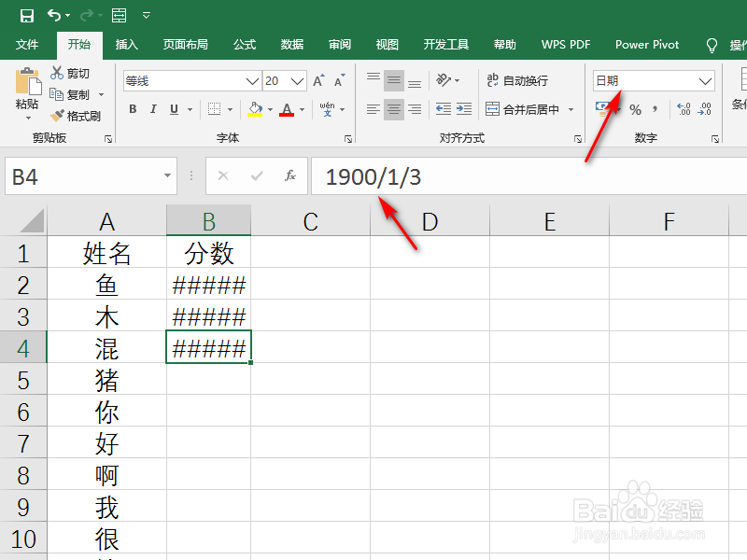Click the Name Box showing B4

click(91, 176)
